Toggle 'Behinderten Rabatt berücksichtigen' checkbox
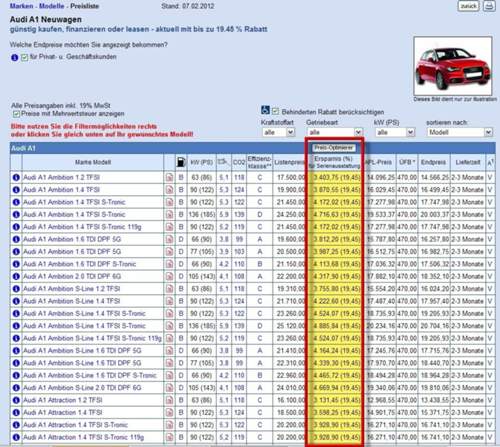 (275, 111)
